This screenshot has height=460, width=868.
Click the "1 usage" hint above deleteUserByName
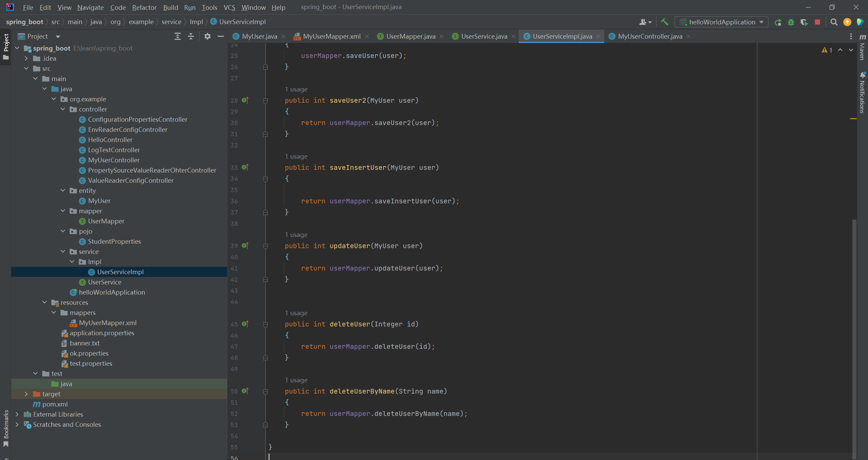[x=296, y=380]
